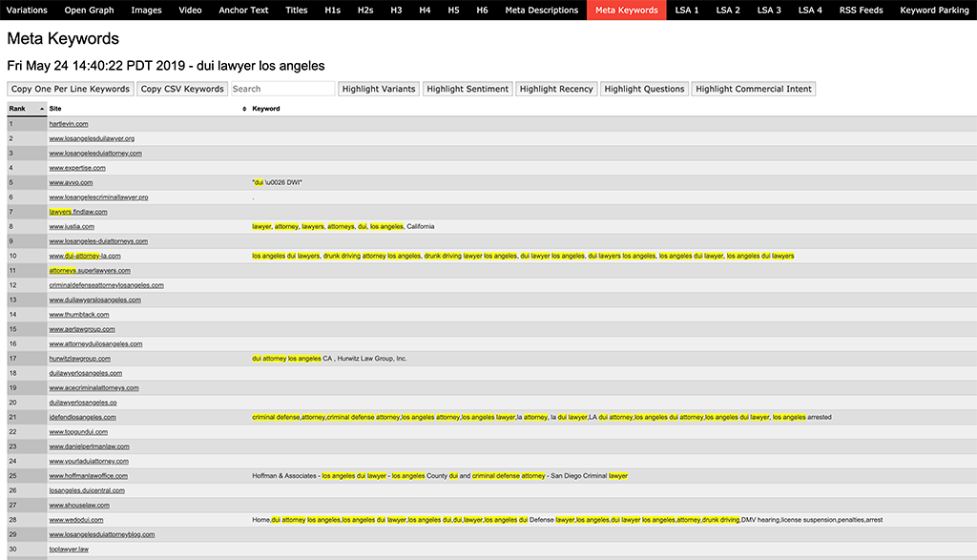Image resolution: width=977 pixels, height=560 pixels.
Task: Open www.acecriminalattorneys.com link
Action: 94,387
